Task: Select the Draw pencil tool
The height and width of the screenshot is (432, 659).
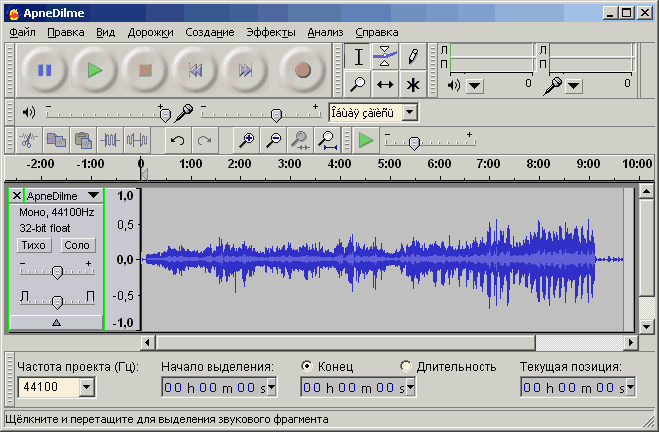Action: [x=413, y=56]
